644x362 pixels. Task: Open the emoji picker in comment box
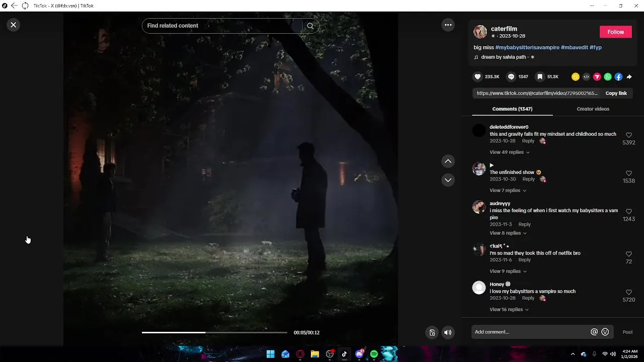point(605,332)
